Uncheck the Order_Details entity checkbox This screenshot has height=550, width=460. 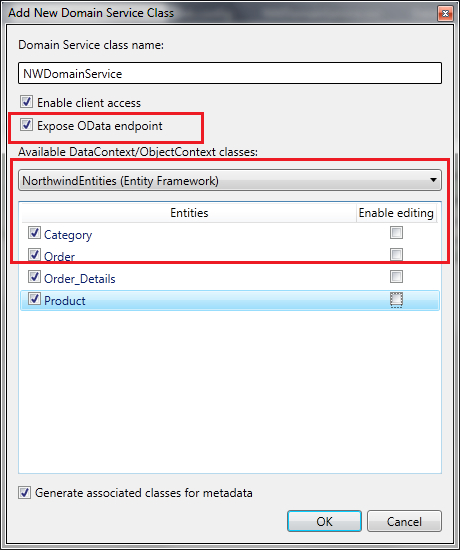coord(34,277)
